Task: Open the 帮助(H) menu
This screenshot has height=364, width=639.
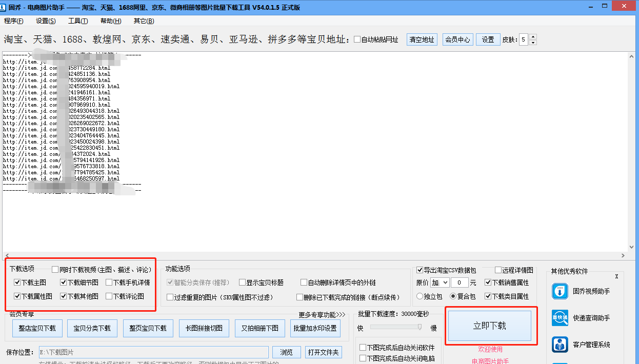Action: point(111,21)
